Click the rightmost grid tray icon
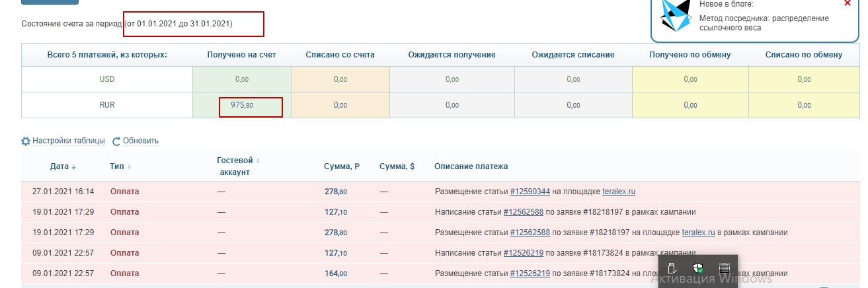 pyautogui.click(x=724, y=268)
